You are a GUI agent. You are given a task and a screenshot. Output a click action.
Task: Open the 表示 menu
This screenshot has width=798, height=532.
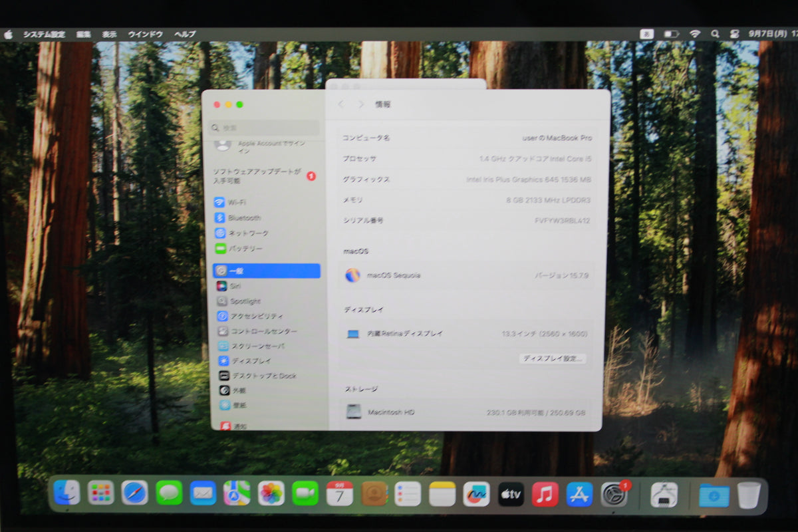[x=109, y=34]
